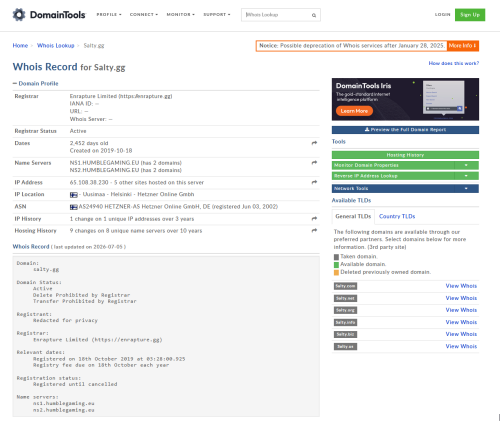
Task: Open share arrow in IP Address row
Action: (314, 182)
